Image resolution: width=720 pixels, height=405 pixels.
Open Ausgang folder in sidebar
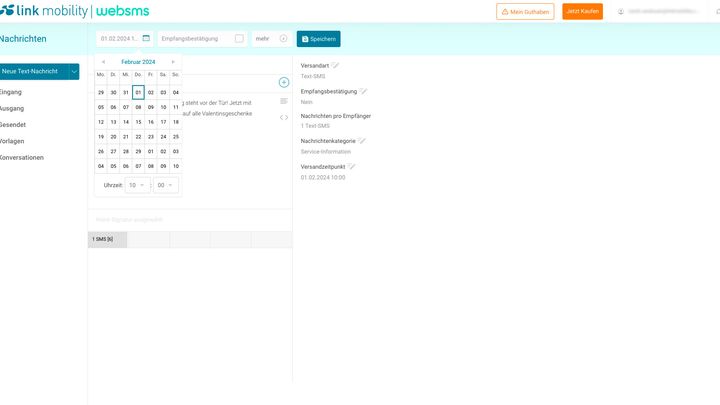[12, 108]
